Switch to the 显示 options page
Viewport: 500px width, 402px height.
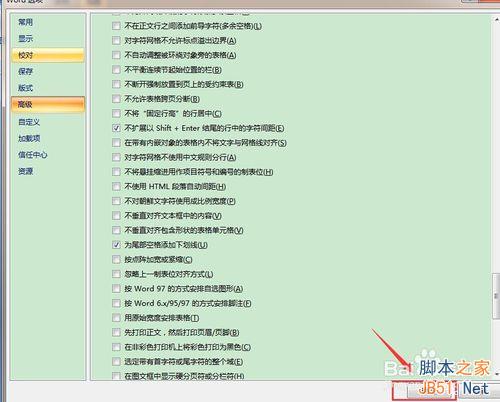point(48,39)
